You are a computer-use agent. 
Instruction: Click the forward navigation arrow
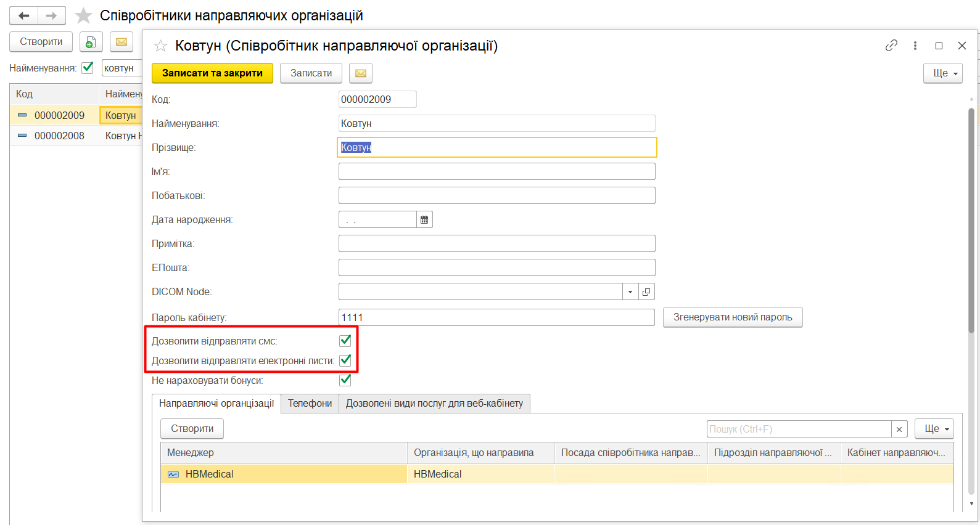(x=52, y=15)
